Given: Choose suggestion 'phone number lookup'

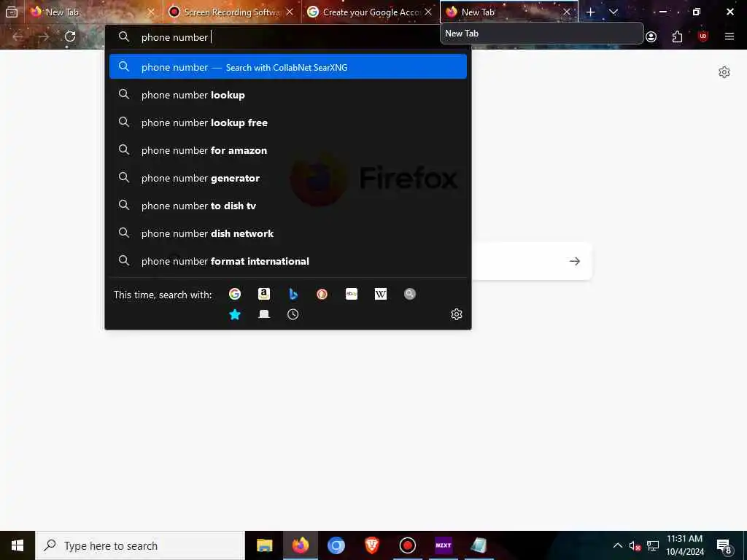Looking at the screenshot, I should pos(287,95).
